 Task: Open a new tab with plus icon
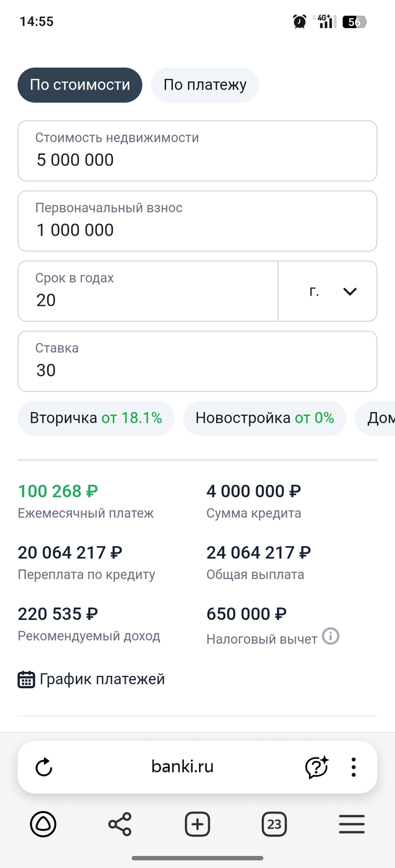pos(197,825)
